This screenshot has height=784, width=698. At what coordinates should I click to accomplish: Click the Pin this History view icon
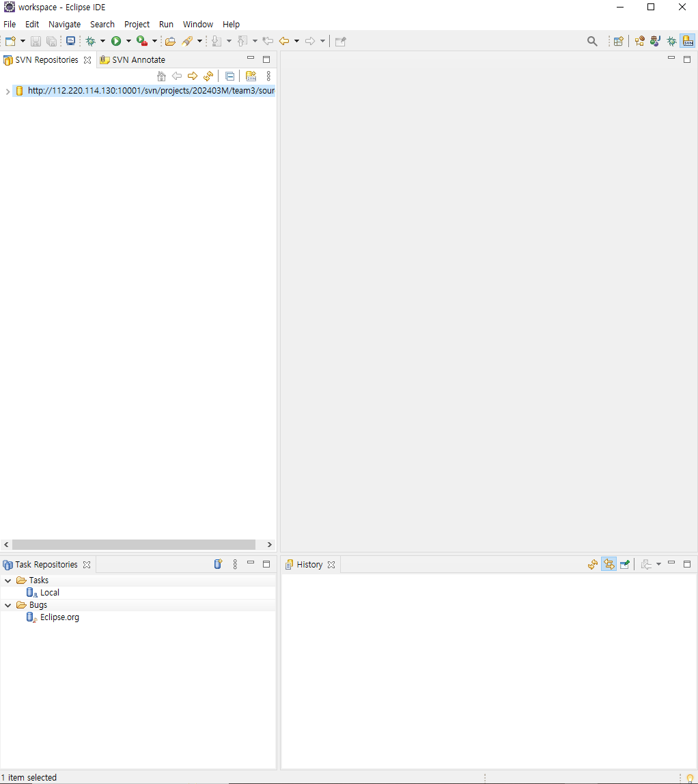pyautogui.click(x=624, y=565)
